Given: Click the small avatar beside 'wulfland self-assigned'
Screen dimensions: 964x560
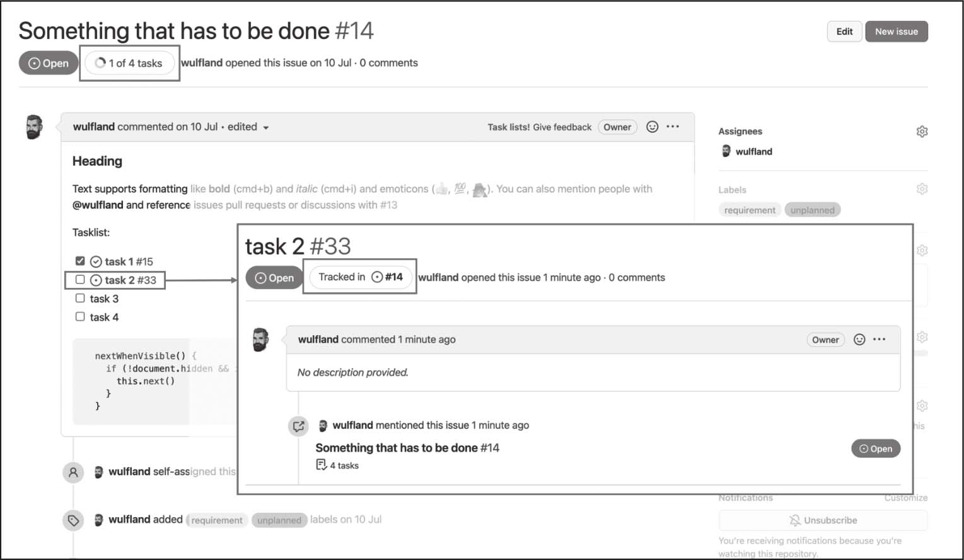Looking at the screenshot, I should [x=98, y=472].
